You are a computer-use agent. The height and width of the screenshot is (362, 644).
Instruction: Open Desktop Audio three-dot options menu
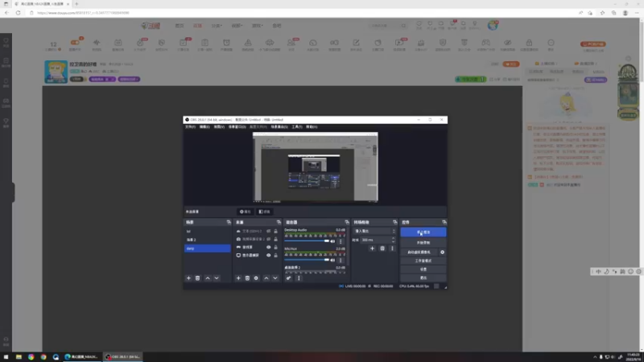coord(341,241)
